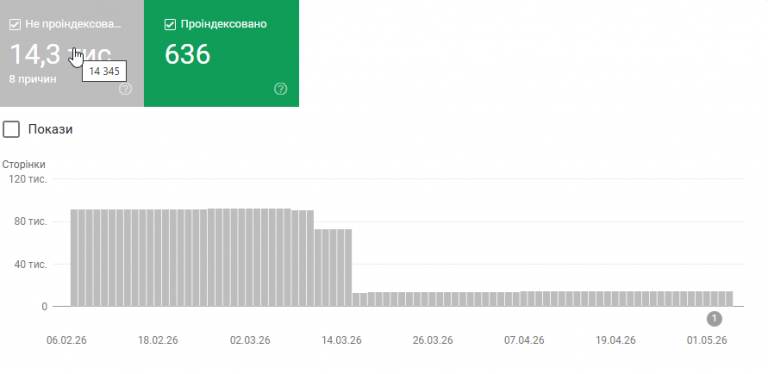The image size is (768, 374).
Task: Click the "02.03.26" date label
Action: click(250, 340)
